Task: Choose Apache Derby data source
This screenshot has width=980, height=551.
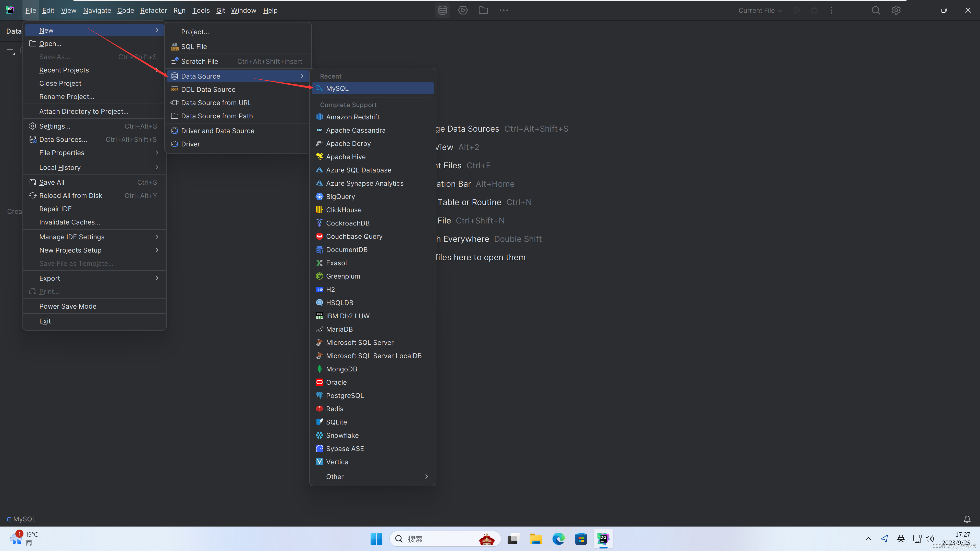Action: [x=372, y=143]
